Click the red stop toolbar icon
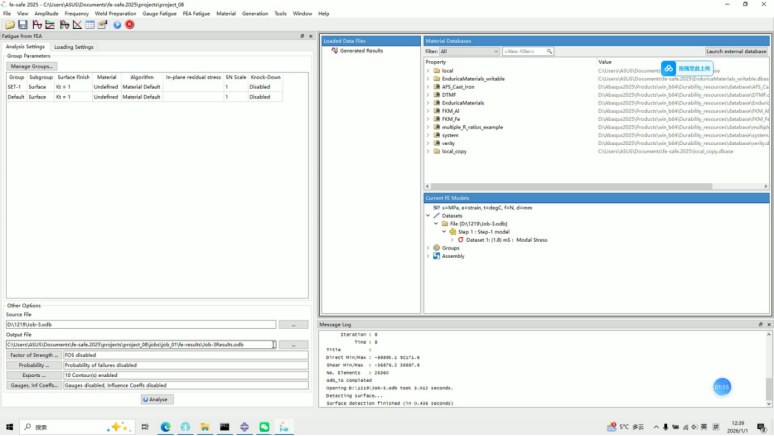774x436 pixels. click(130, 25)
